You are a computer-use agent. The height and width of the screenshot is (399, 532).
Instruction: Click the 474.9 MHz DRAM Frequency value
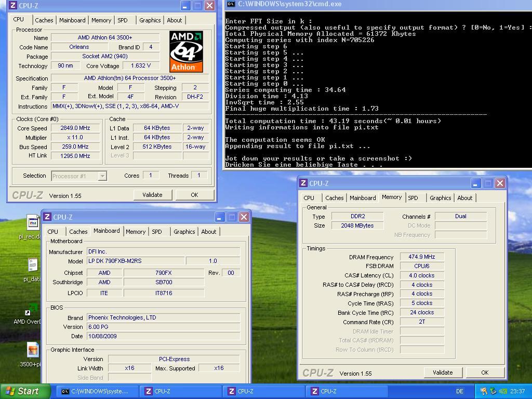coord(422,257)
